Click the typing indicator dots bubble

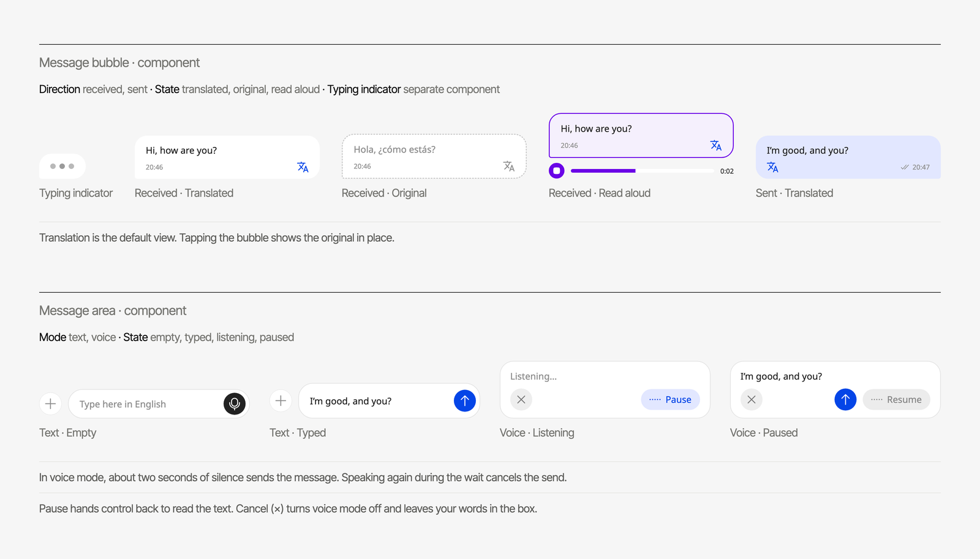point(62,166)
